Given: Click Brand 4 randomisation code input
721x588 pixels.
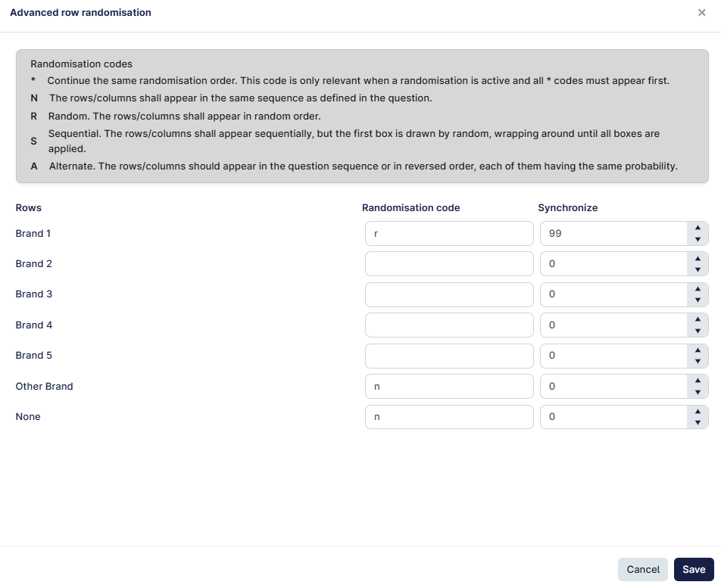Looking at the screenshot, I should 449,325.
